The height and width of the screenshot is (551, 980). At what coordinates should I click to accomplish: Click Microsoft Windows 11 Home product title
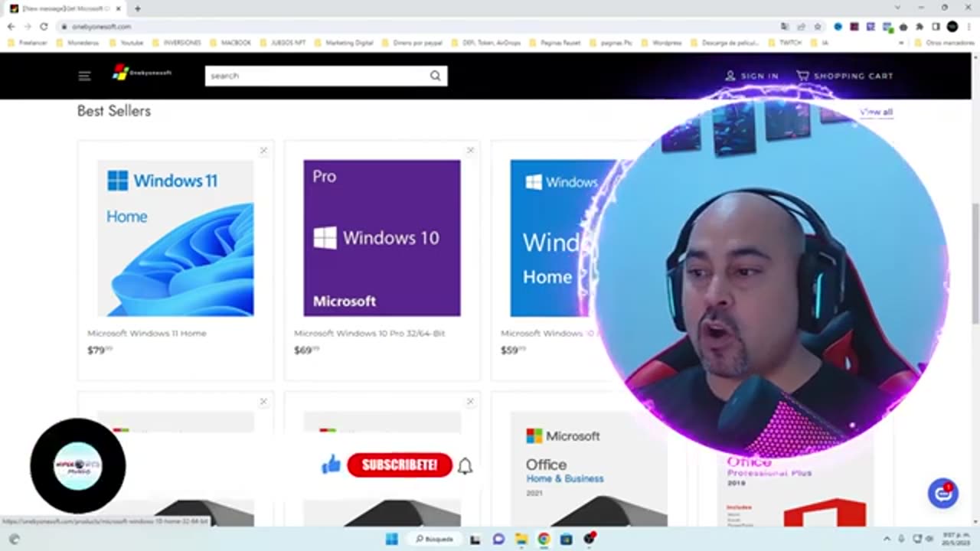(146, 334)
